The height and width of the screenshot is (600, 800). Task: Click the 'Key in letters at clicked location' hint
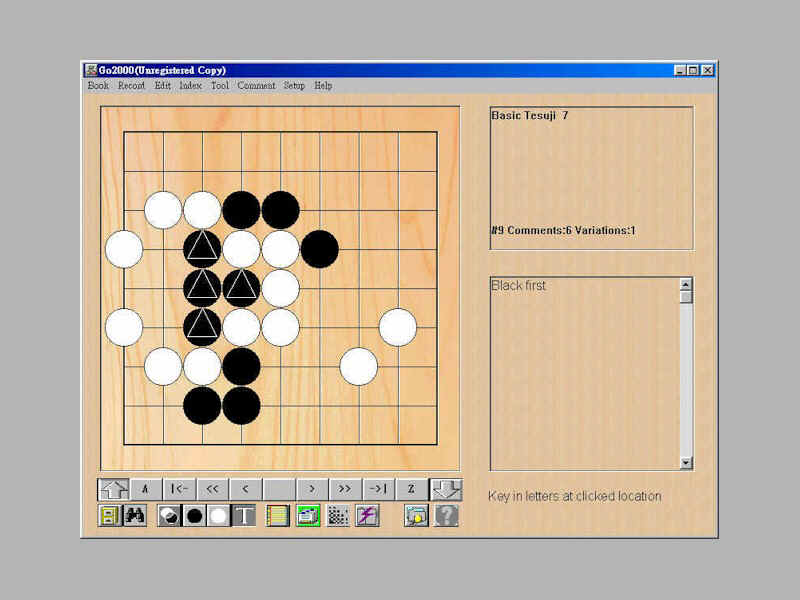pos(574,496)
